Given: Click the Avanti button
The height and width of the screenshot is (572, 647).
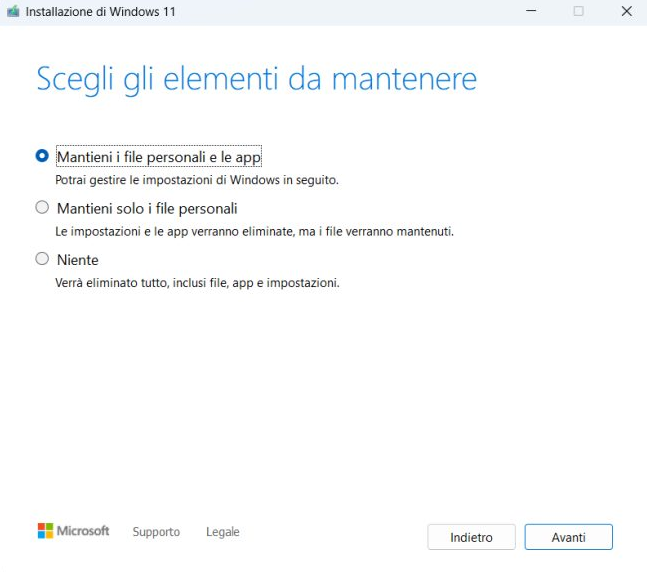Looking at the screenshot, I should (568, 537).
